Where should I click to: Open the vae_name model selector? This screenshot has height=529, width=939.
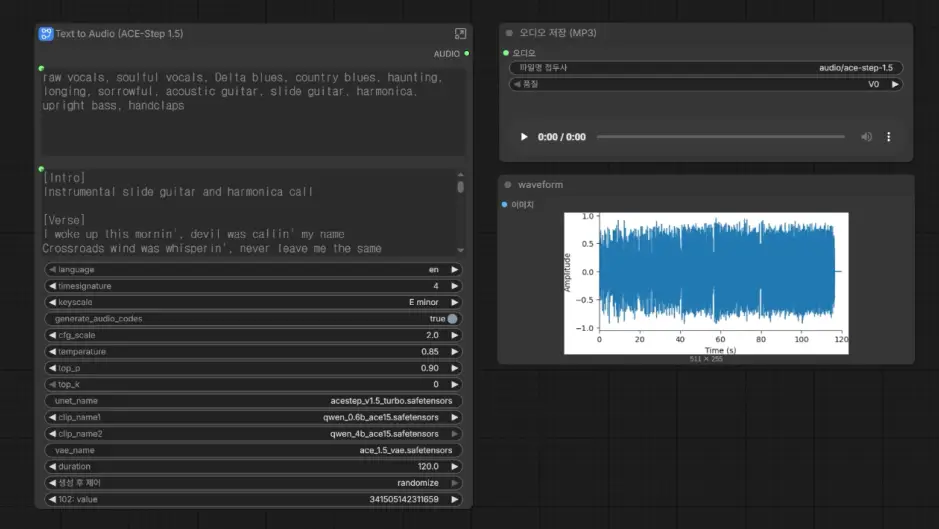tap(253, 450)
